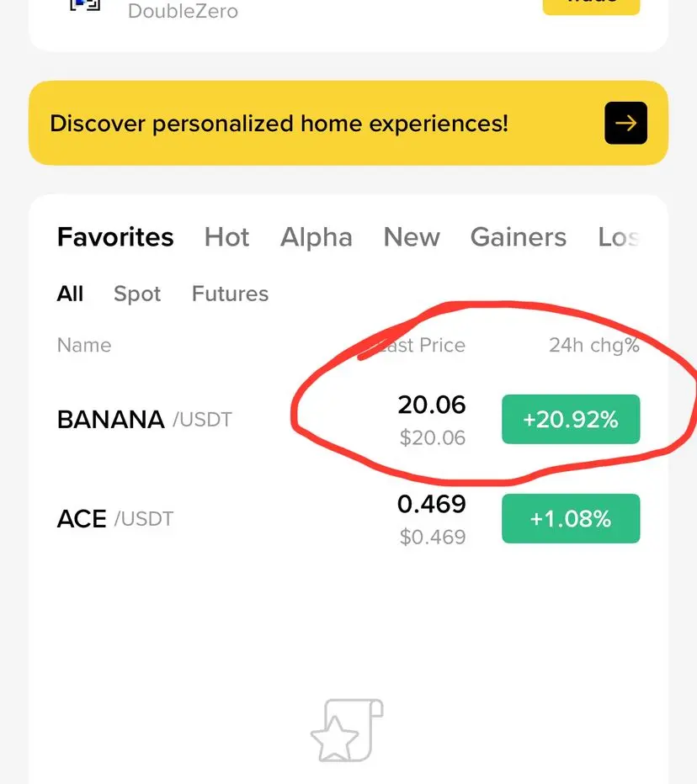The height and width of the screenshot is (784, 697).
Task: Select the All filter
Action: point(70,294)
